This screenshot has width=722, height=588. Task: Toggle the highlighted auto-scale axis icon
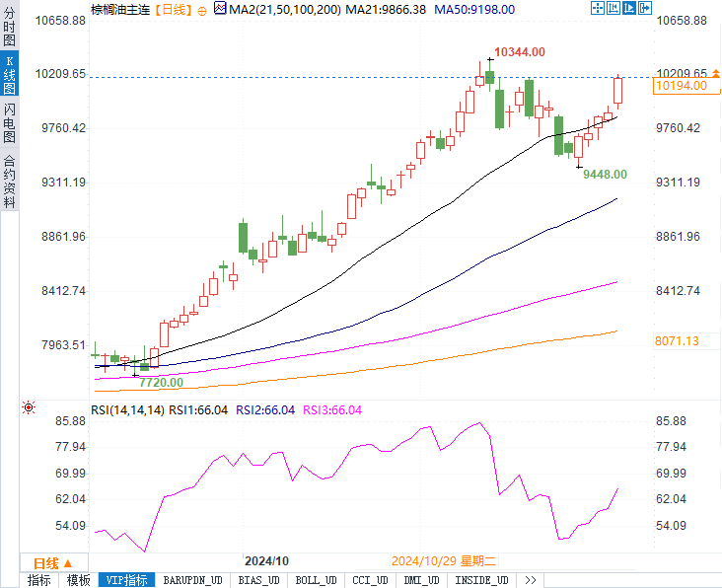click(629, 8)
